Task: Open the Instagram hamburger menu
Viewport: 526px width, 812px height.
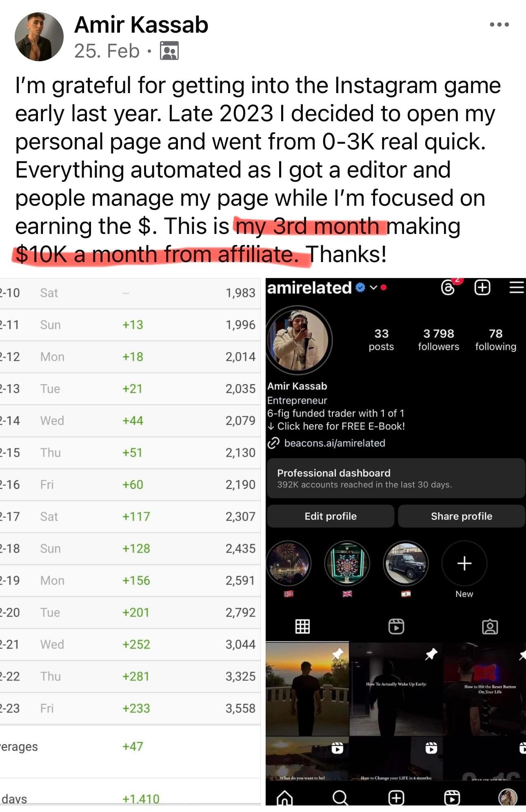Action: click(517, 287)
